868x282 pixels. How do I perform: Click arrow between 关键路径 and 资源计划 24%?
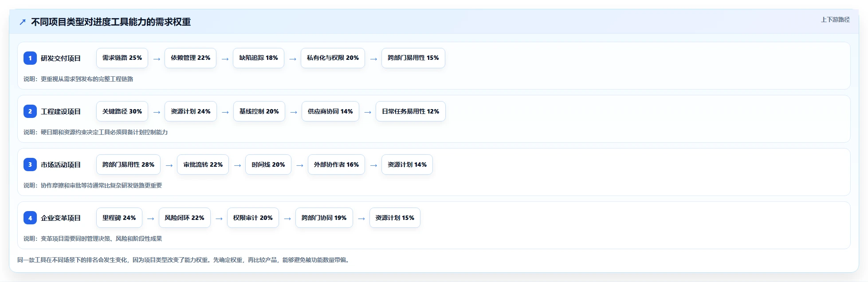coord(157,112)
